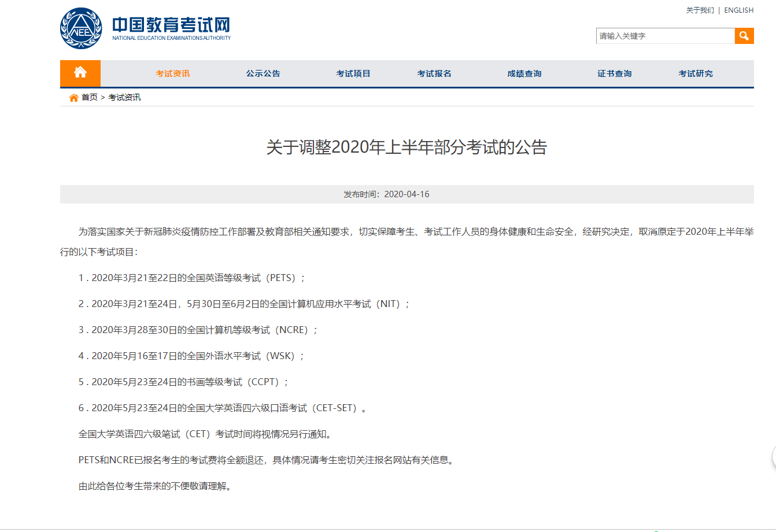The height and width of the screenshot is (532, 776).
Task: Open the 成绩查询 navigation item
Action: [x=524, y=73]
